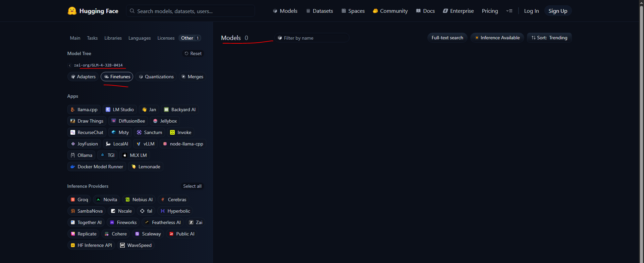Open the Libraries filter tab

click(113, 38)
